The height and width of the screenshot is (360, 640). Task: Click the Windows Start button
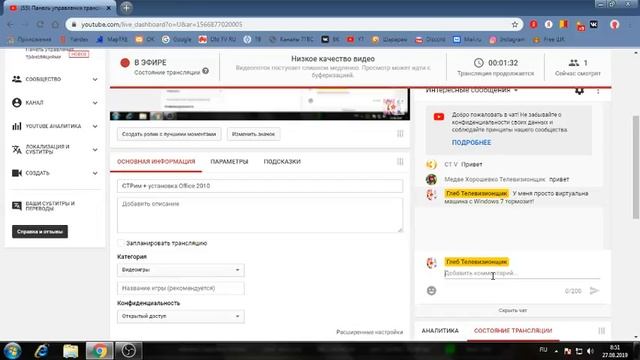click(x=12, y=351)
